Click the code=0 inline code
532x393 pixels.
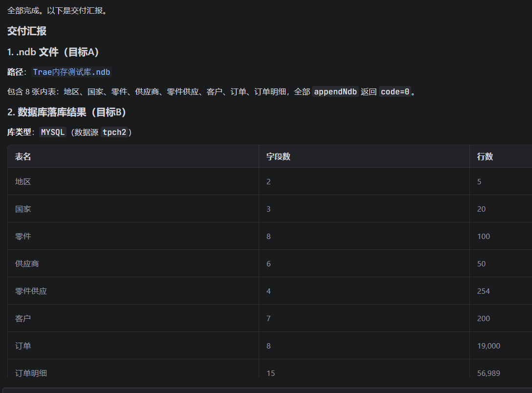[395, 91]
